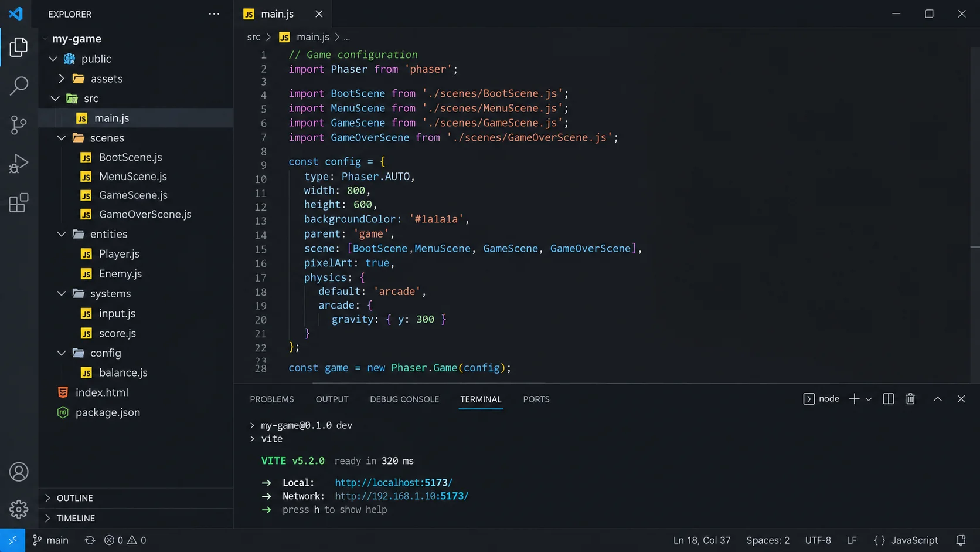Select the TERMINAL tab
Viewport: 980px width, 552px height.
481,399
